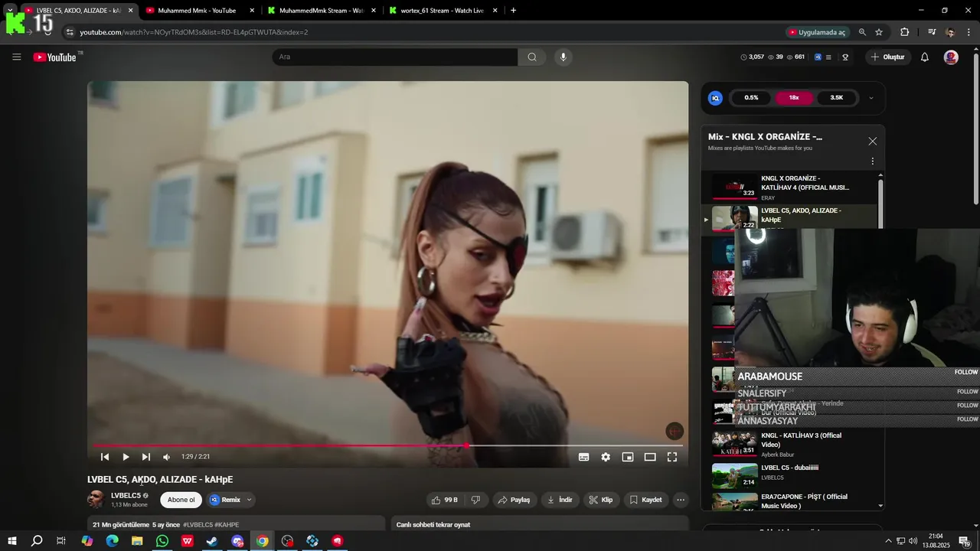The width and height of the screenshot is (980, 551).
Task: Open the Chrome extensions puzzle icon
Action: pos(905,32)
